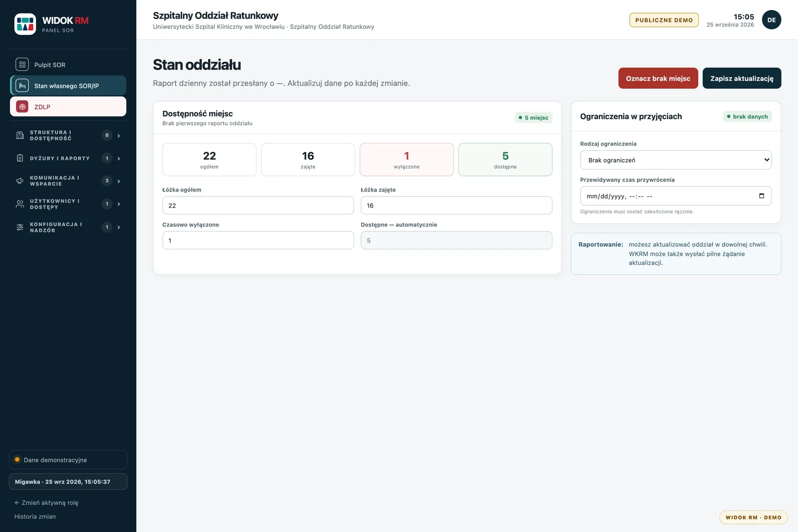Click the Pulpit SOR dashboard icon

(22, 65)
